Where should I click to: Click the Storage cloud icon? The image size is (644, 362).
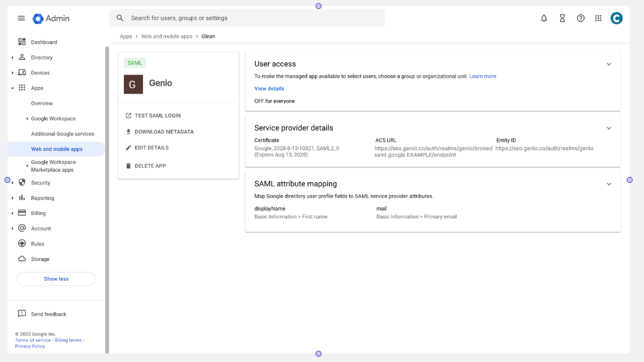[22, 259]
